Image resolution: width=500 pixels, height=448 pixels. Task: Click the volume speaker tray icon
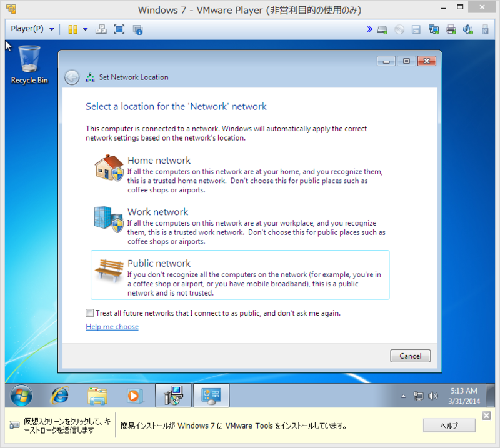(432, 396)
